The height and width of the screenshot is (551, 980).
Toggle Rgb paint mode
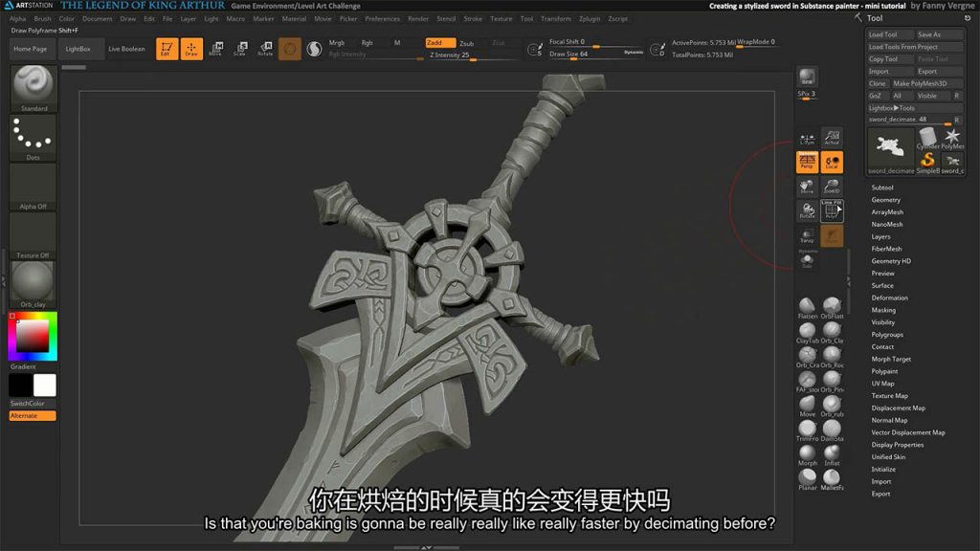(x=367, y=42)
